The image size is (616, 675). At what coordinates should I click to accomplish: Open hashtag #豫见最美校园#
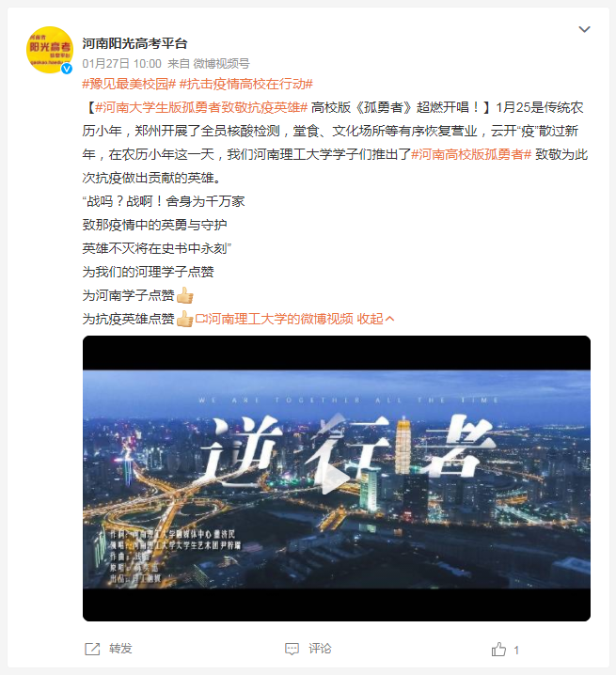[129, 84]
